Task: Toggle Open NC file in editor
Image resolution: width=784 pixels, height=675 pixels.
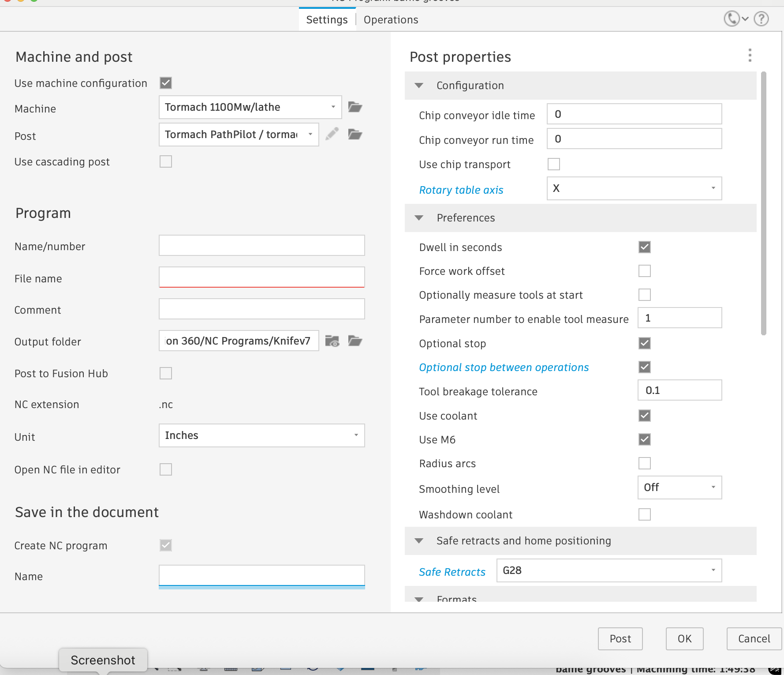Action: [x=166, y=469]
